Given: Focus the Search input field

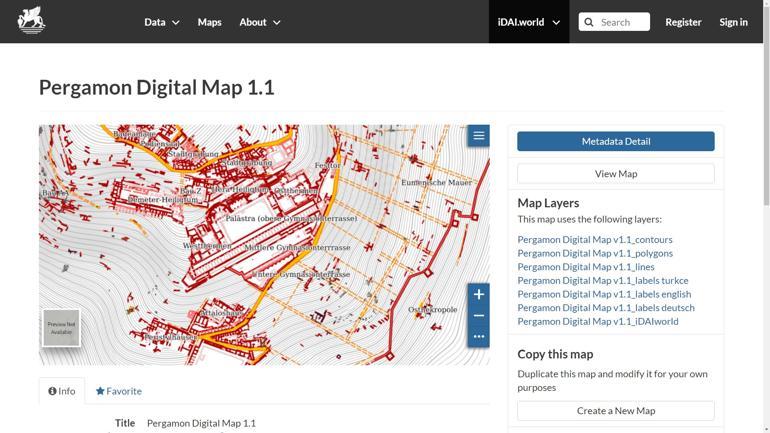Looking at the screenshot, I should click(x=622, y=22).
